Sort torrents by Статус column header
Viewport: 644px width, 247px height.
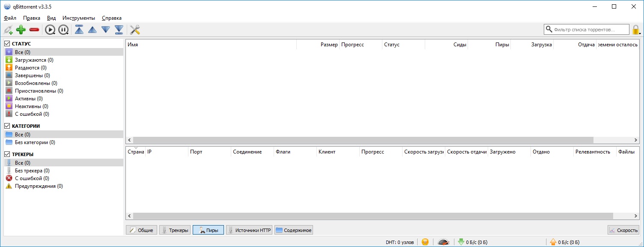(404, 45)
